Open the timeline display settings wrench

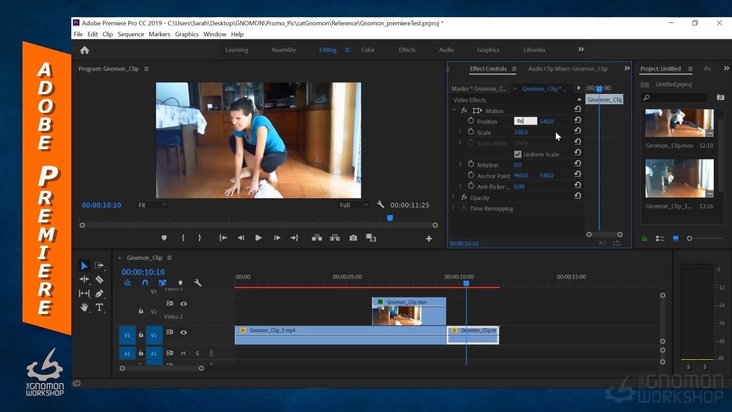[198, 283]
